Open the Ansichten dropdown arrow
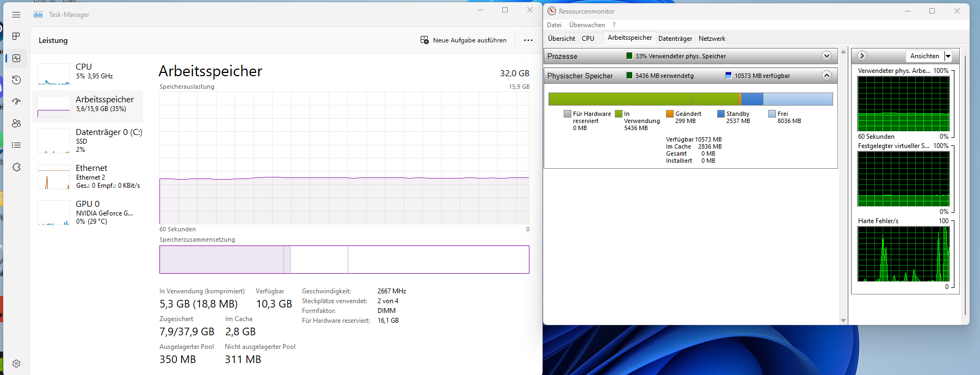The image size is (980, 375). point(948,56)
